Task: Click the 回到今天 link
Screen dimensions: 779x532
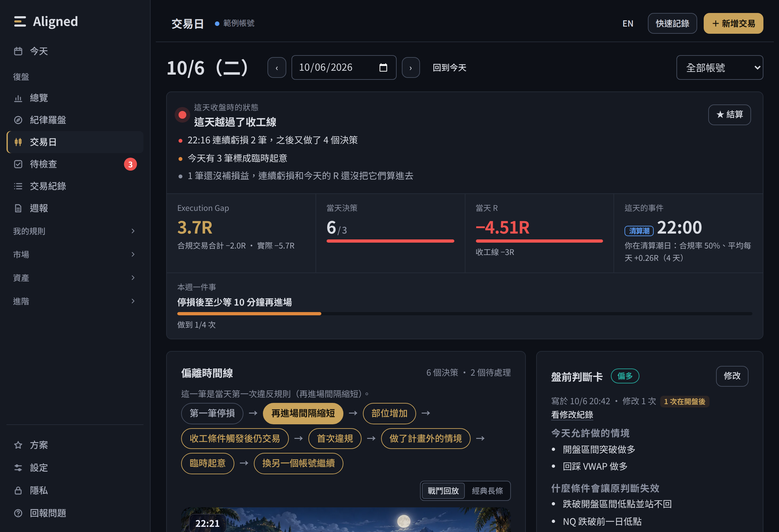Action: point(450,68)
